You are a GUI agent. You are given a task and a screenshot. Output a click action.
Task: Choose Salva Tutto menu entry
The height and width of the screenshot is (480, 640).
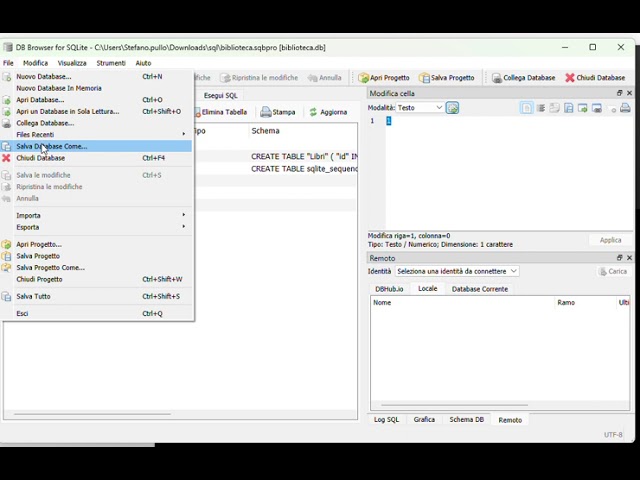[x=96, y=296]
